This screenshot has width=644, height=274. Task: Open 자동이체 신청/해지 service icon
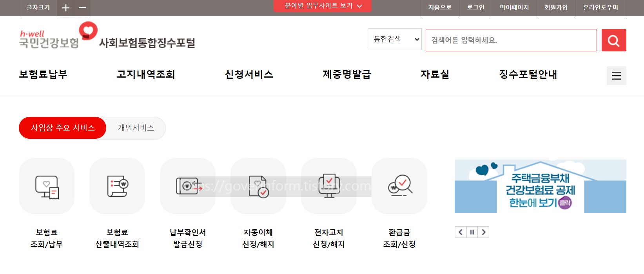(x=258, y=186)
